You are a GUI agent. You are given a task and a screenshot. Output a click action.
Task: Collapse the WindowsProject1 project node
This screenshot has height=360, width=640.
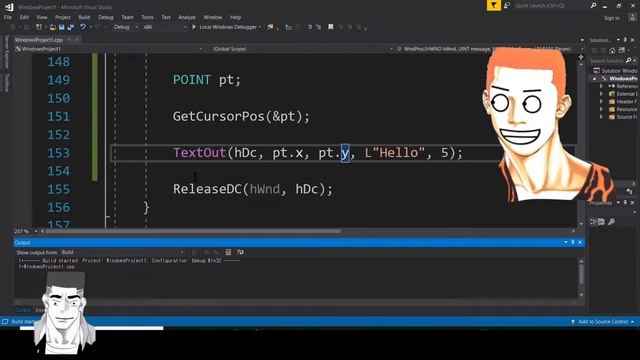pos(595,78)
